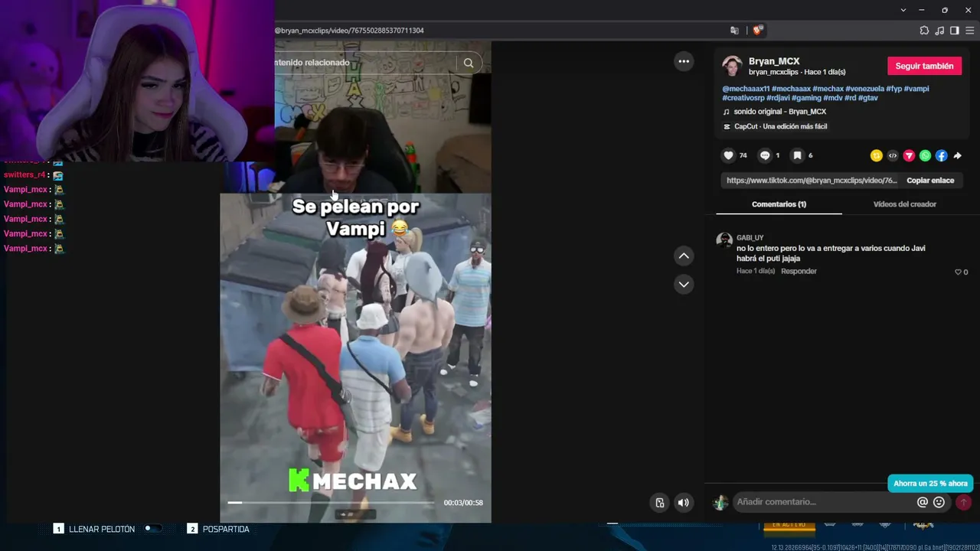
Task: Click the Ahorra un 25 % ahora badge
Action: 930,484
